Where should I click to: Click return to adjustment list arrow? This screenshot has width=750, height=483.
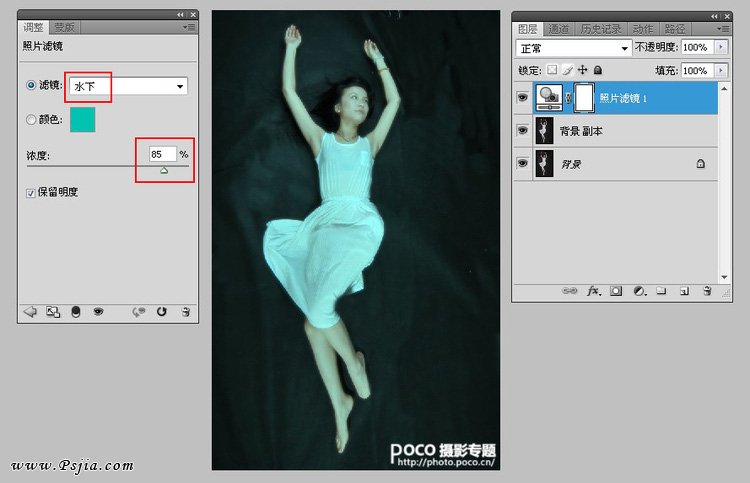[29, 312]
